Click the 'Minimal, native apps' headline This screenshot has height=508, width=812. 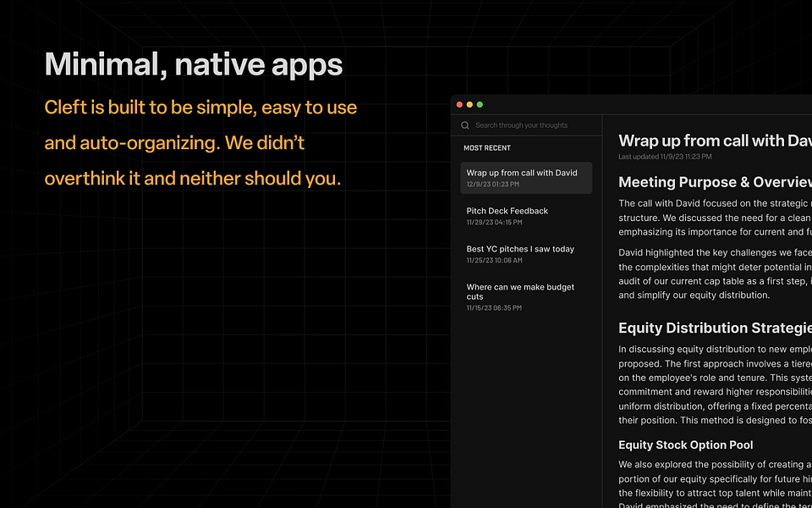point(194,65)
